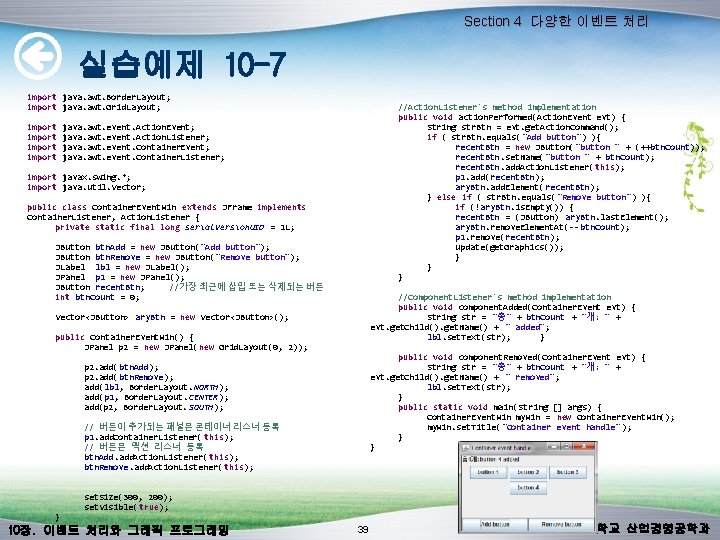Screen dimensions: 720x540
Task: Click the 'setVisible(true);' line
Action: click(x=126, y=507)
